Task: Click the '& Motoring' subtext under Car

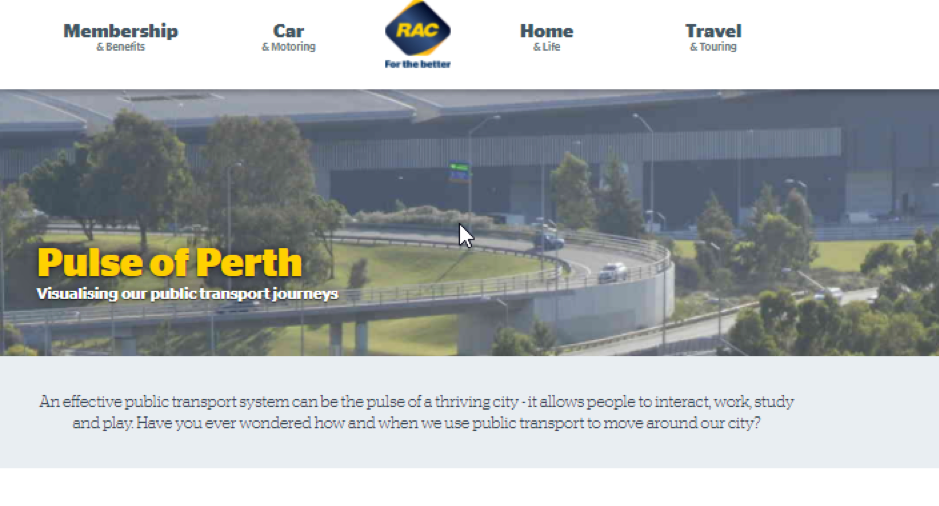Action: tap(289, 47)
